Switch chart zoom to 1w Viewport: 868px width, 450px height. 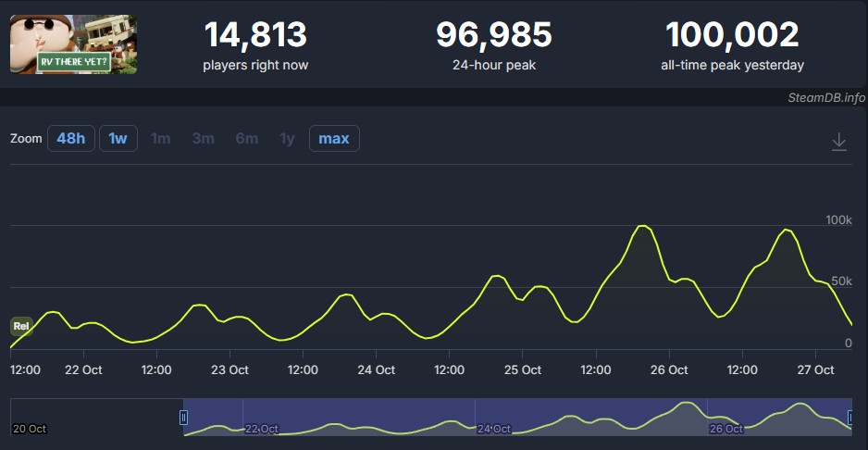(118, 139)
